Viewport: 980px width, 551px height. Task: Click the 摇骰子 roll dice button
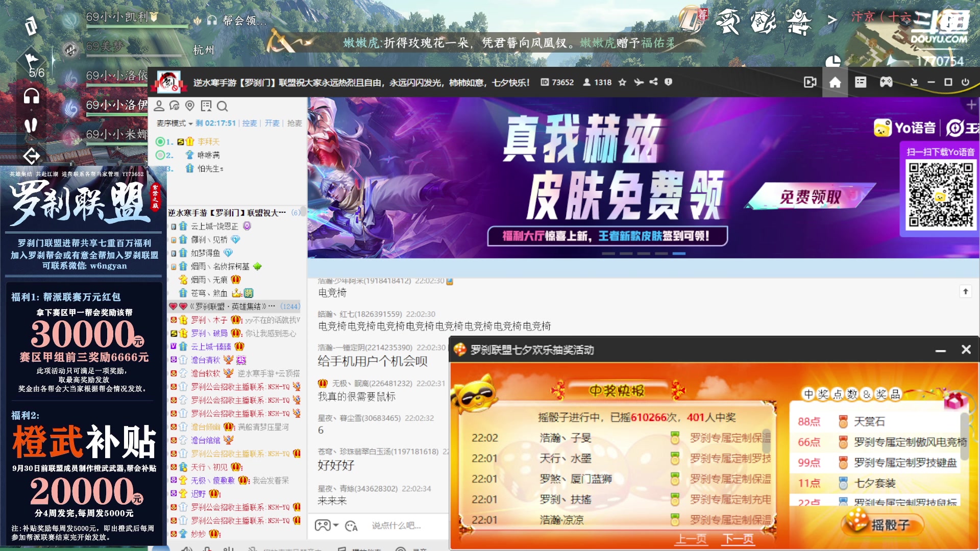point(882,524)
